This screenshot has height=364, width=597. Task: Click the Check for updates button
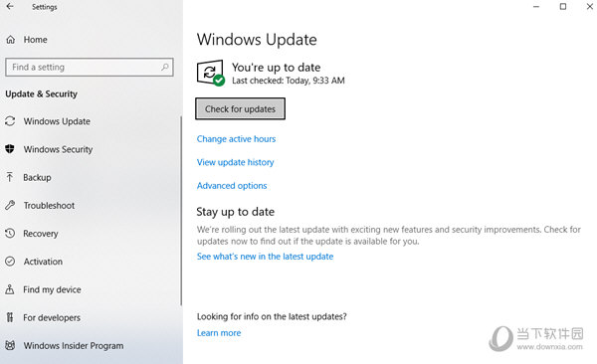240,108
